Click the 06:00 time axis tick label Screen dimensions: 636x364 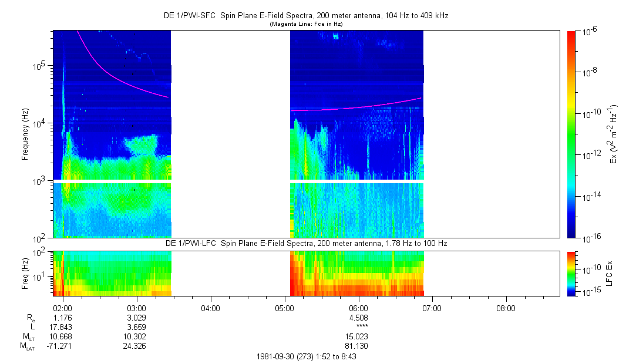coord(358,308)
